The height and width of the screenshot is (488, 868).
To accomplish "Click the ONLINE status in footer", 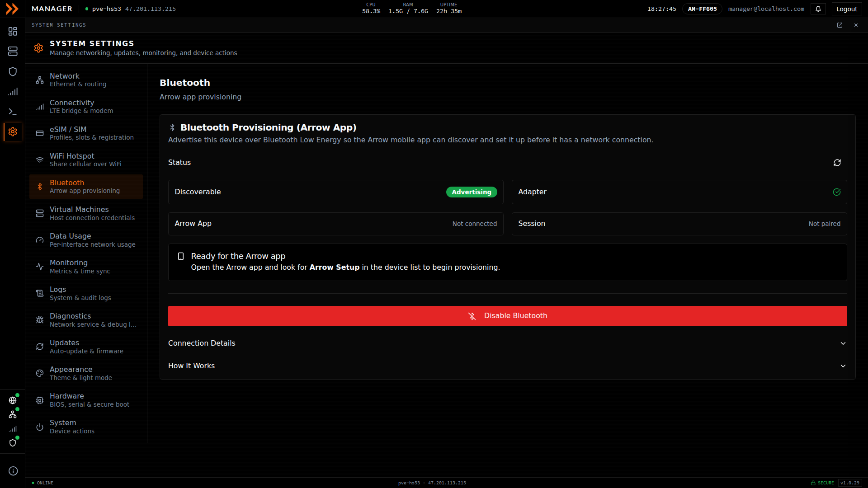I will click(42, 483).
